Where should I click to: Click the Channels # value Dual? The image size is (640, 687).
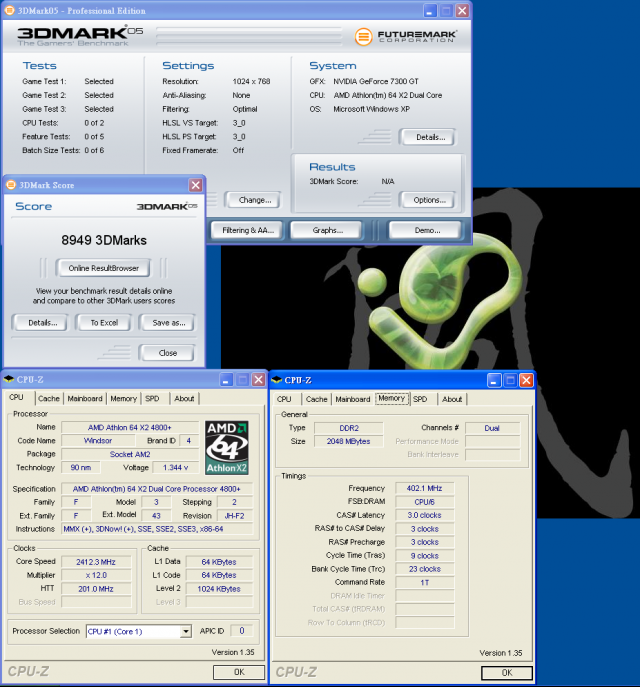[492, 428]
